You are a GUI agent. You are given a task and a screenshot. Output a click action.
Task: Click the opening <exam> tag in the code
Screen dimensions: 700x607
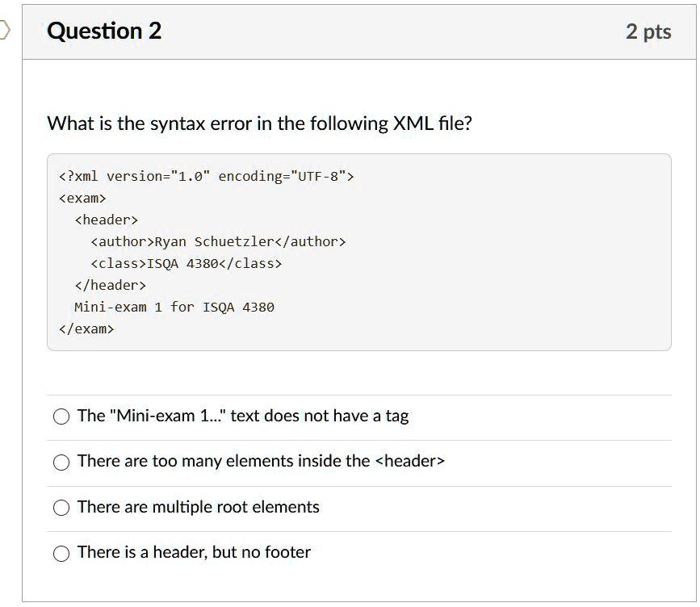tap(82, 198)
